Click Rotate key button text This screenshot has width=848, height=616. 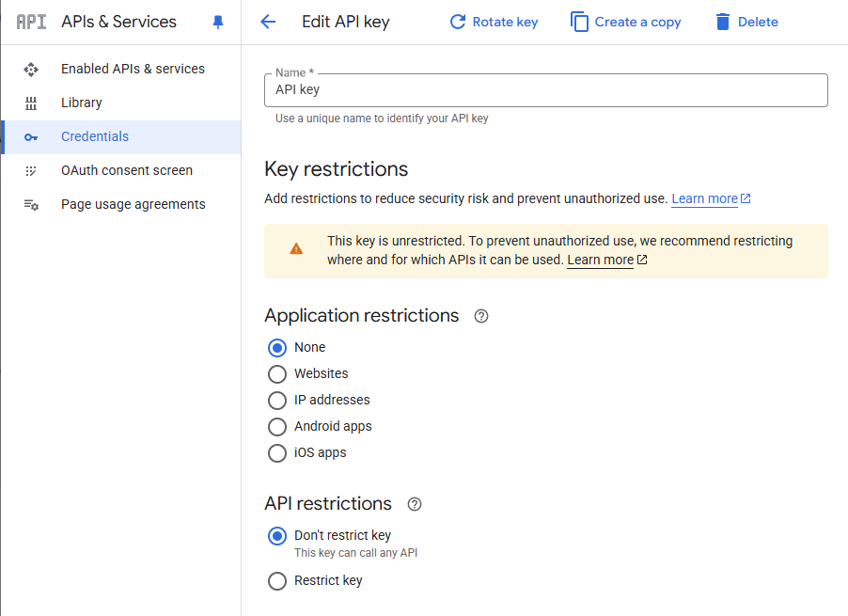pyautogui.click(x=505, y=23)
